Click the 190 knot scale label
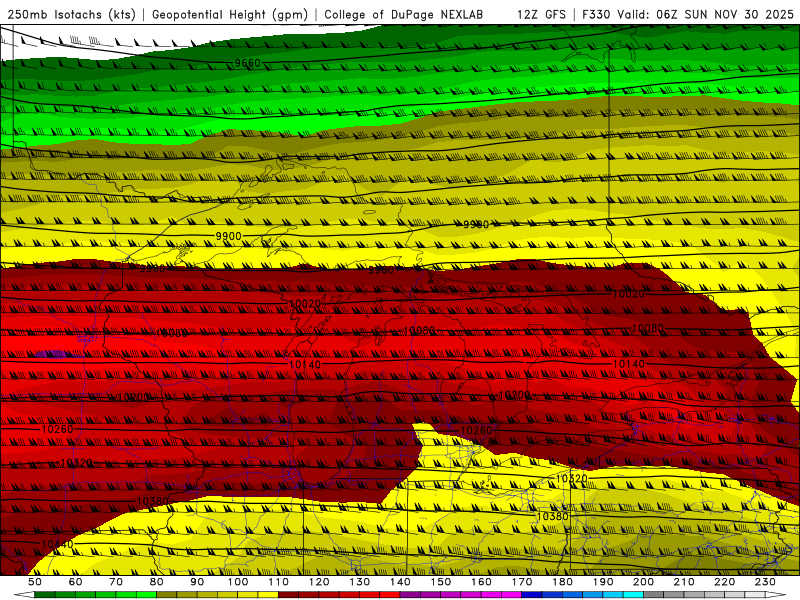800x600 pixels. (x=603, y=582)
